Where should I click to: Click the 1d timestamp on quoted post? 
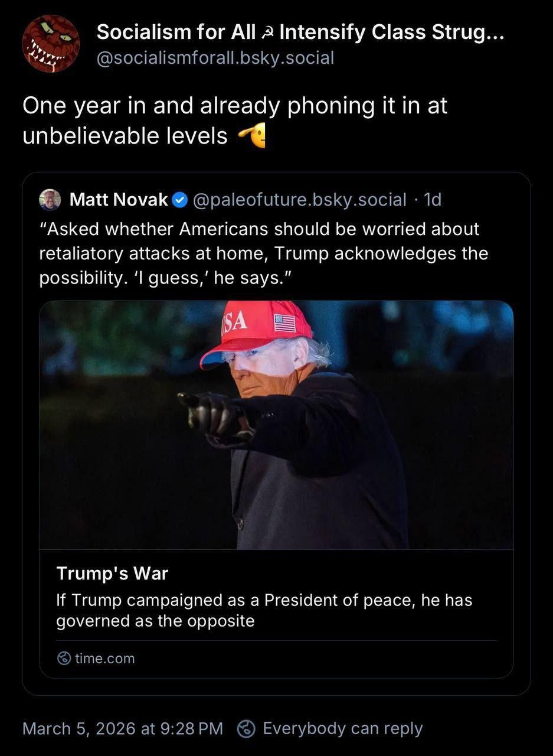433,200
